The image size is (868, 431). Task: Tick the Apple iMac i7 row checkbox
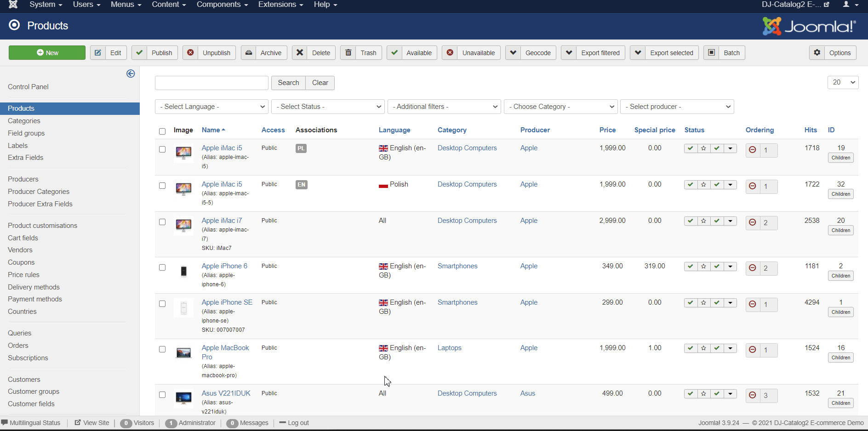162,222
